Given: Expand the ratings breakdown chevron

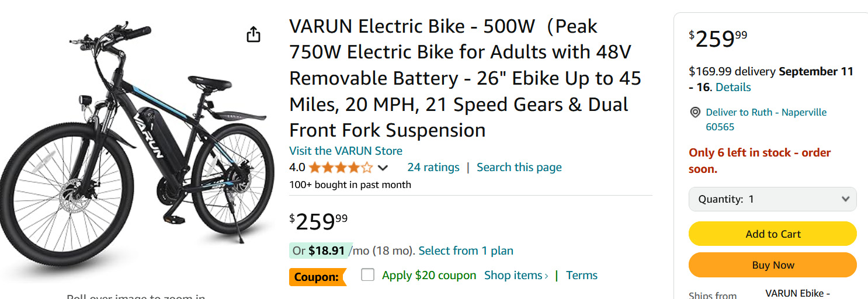Looking at the screenshot, I should pyautogui.click(x=383, y=168).
